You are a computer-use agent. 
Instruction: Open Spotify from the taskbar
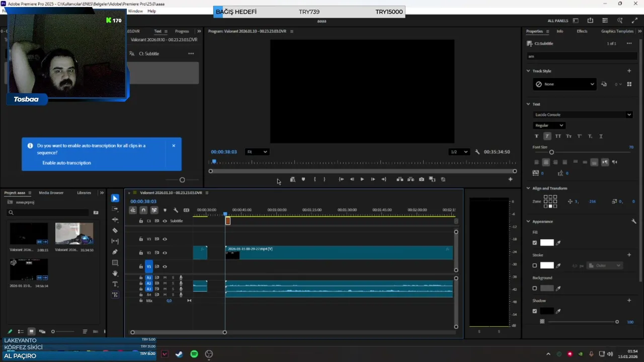(x=194, y=354)
